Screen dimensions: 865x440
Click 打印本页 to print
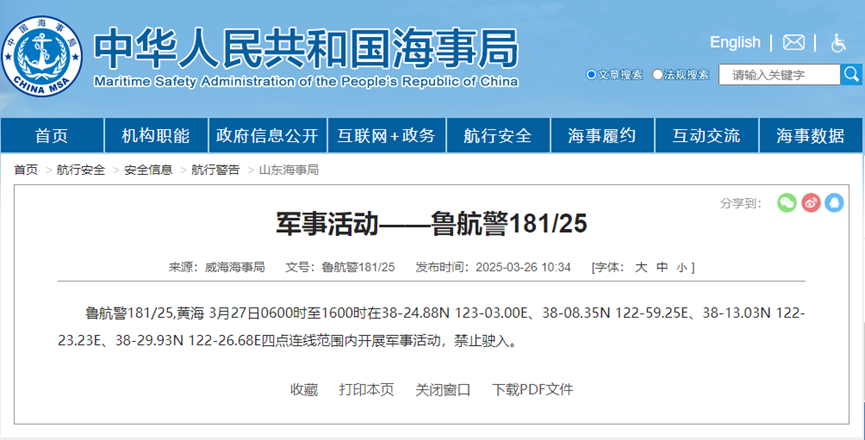(367, 390)
